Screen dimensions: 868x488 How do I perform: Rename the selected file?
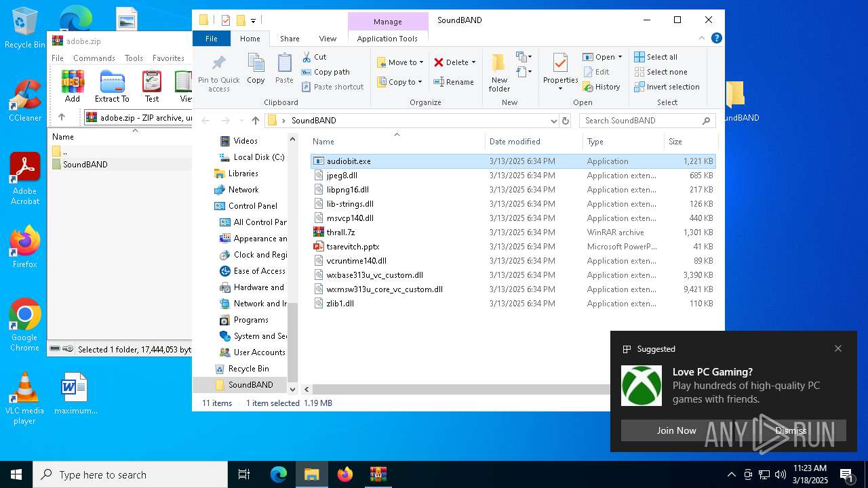pyautogui.click(x=454, y=82)
